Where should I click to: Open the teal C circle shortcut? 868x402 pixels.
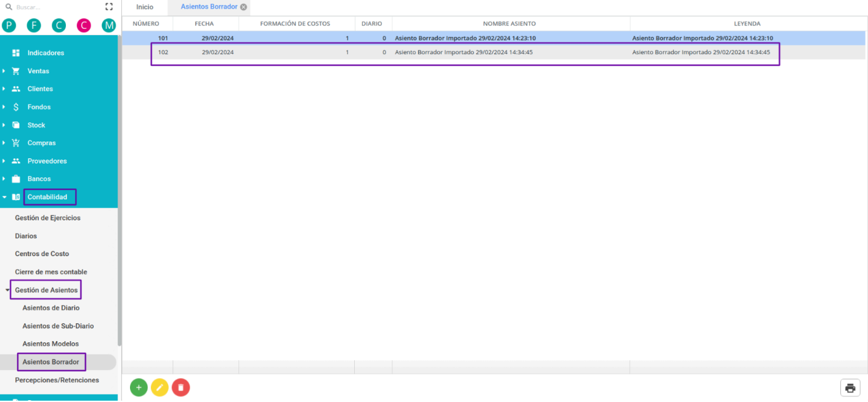pyautogui.click(x=59, y=25)
